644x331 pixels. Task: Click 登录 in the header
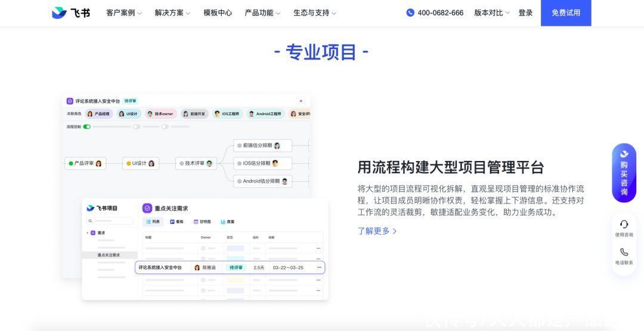click(x=525, y=13)
